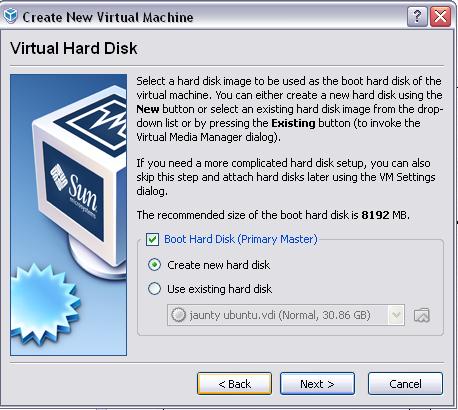Click the help question mark button

[x=417, y=16]
